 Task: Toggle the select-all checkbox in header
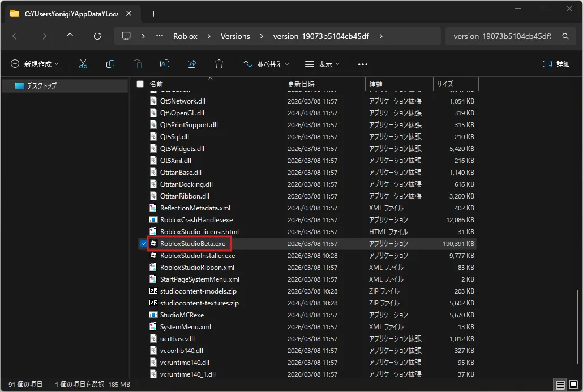[x=140, y=84]
